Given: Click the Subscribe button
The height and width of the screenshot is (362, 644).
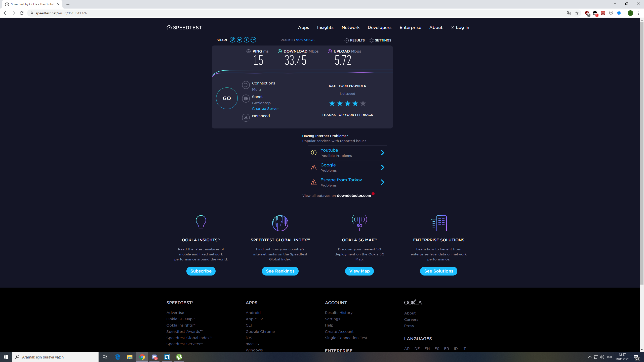Looking at the screenshot, I should coord(201,271).
